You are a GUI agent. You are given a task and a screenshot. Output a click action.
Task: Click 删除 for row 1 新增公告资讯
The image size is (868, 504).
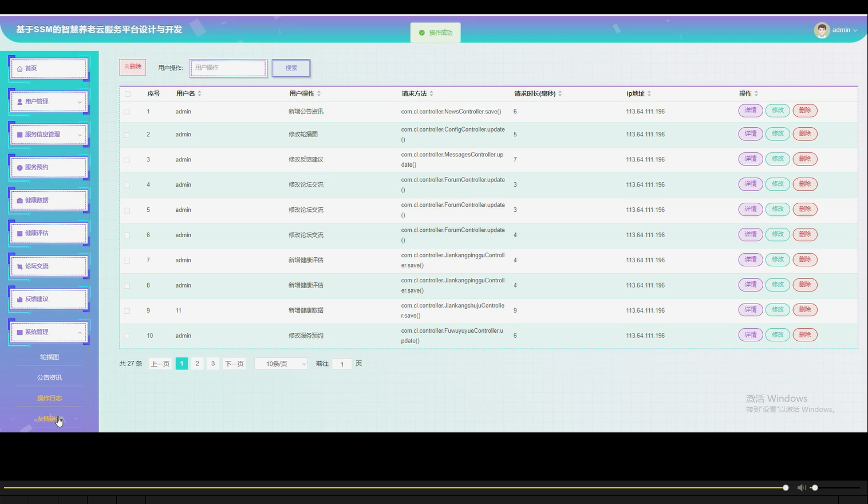point(804,111)
